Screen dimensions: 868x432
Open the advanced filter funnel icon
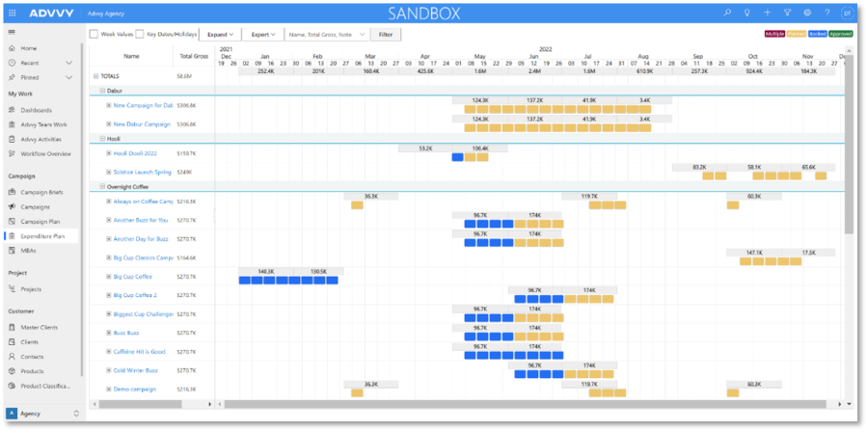pos(787,13)
